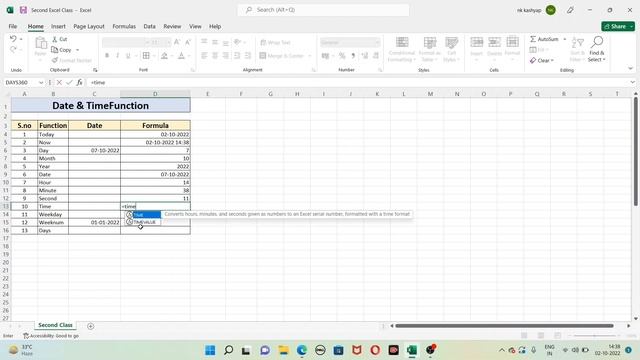Click the Orientation text angle icon
Image resolution: width=640 pixels, height=360 pixels.
(x=237, y=42)
